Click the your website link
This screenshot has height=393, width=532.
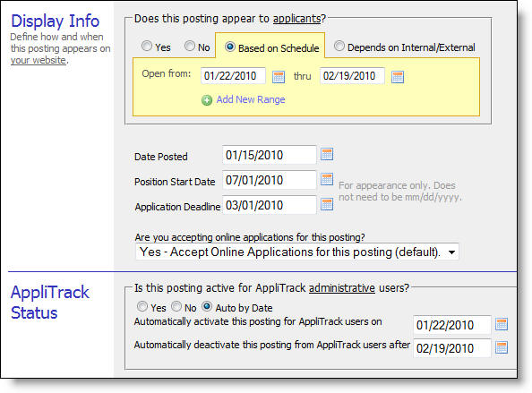38,60
